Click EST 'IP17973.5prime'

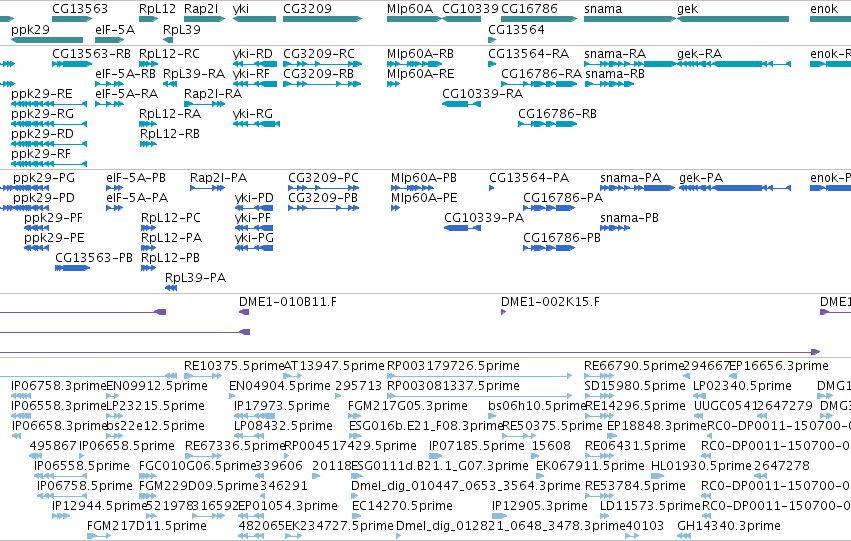pyautogui.click(x=282, y=406)
